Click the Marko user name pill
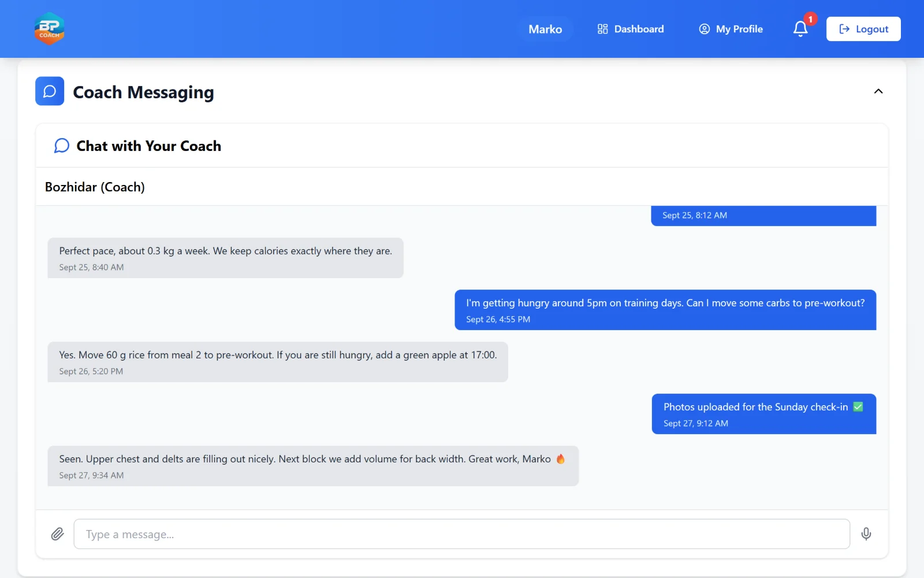 pos(545,29)
